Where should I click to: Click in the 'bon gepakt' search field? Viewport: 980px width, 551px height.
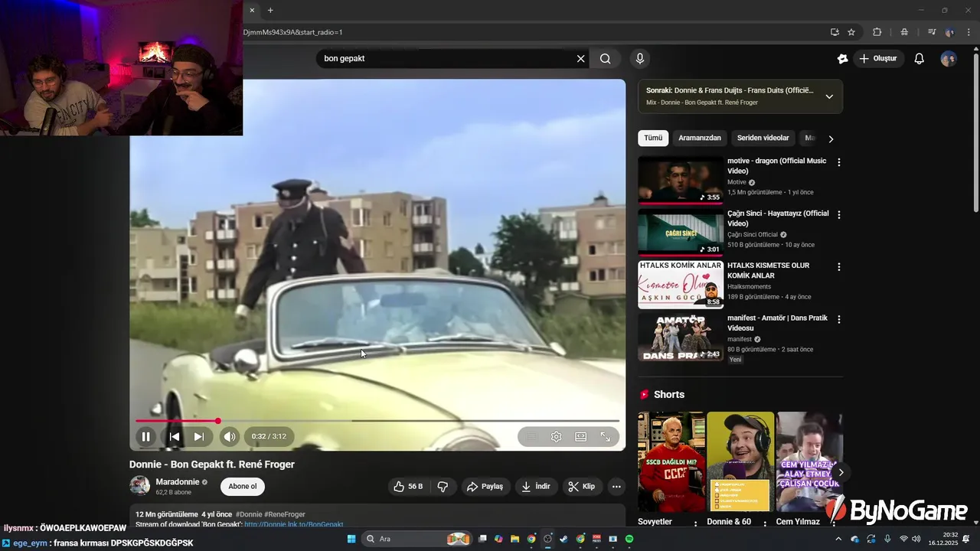448,59
